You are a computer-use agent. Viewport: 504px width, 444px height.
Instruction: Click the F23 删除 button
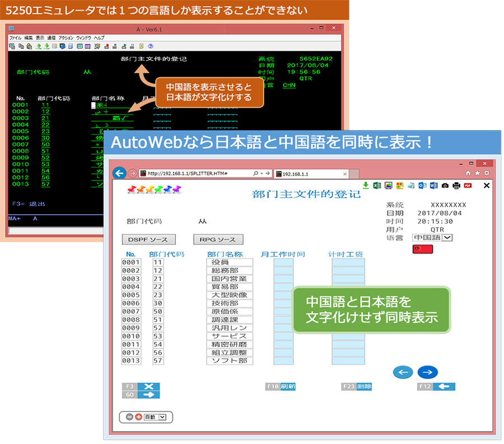tap(357, 386)
